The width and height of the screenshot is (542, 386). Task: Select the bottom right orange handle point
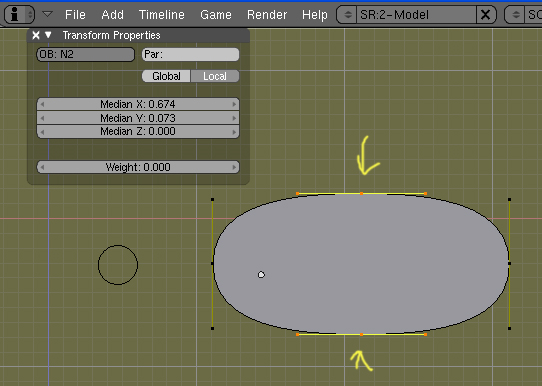pos(426,335)
